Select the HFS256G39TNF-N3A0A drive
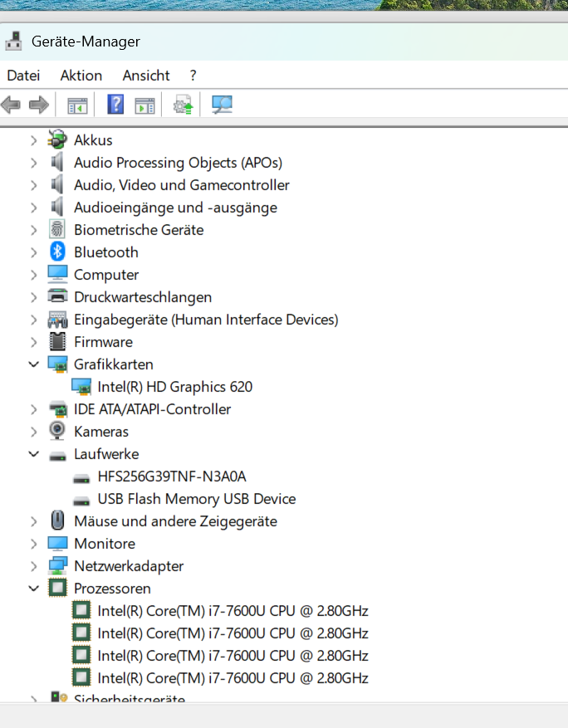Screen dimensions: 568x728 [x=172, y=476]
